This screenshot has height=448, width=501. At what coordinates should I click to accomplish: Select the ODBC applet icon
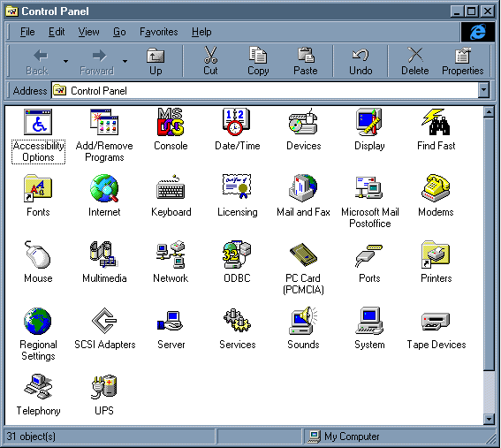(237, 254)
